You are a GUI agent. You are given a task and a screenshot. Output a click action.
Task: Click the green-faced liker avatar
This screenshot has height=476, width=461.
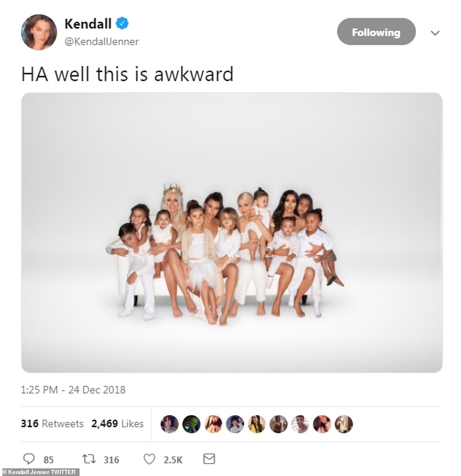point(191,424)
